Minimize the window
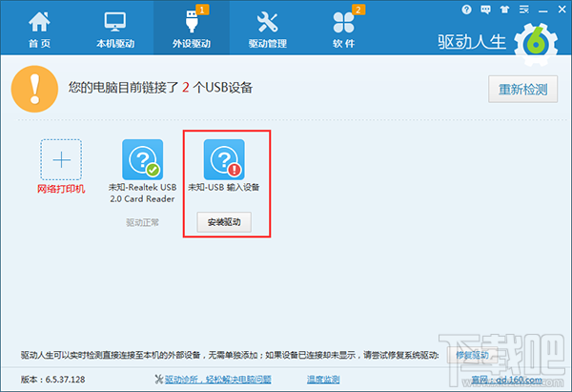572x392 pixels. tap(542, 11)
